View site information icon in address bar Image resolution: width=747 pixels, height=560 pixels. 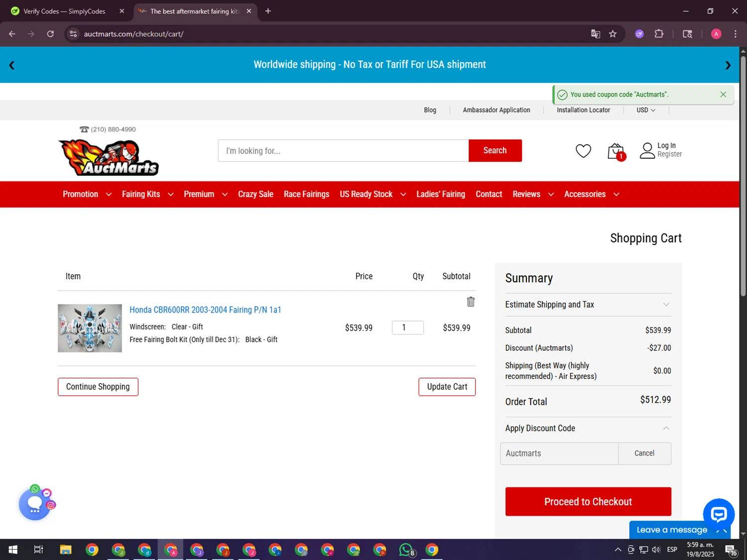coord(73,34)
